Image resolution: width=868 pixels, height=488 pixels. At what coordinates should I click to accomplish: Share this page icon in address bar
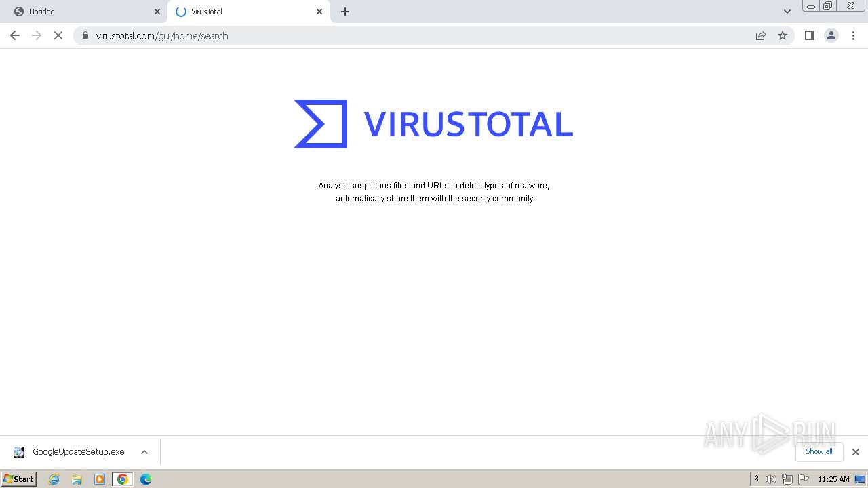coord(761,35)
